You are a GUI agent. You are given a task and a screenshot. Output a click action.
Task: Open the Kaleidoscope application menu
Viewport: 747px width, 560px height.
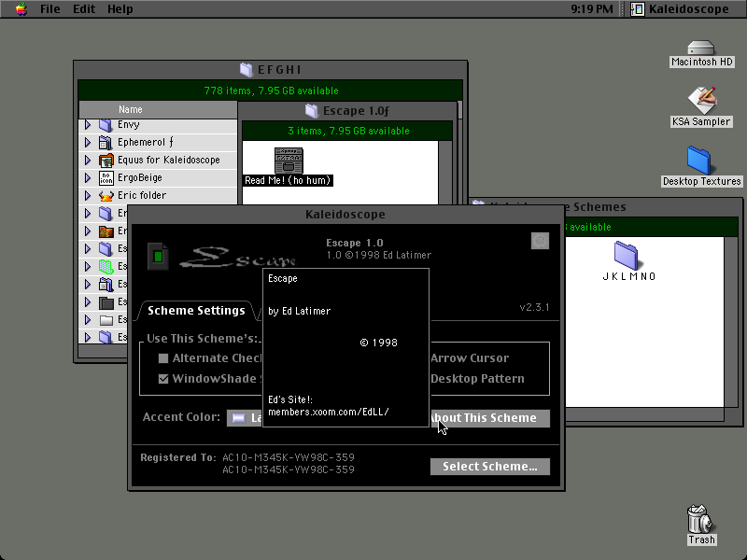(x=680, y=9)
